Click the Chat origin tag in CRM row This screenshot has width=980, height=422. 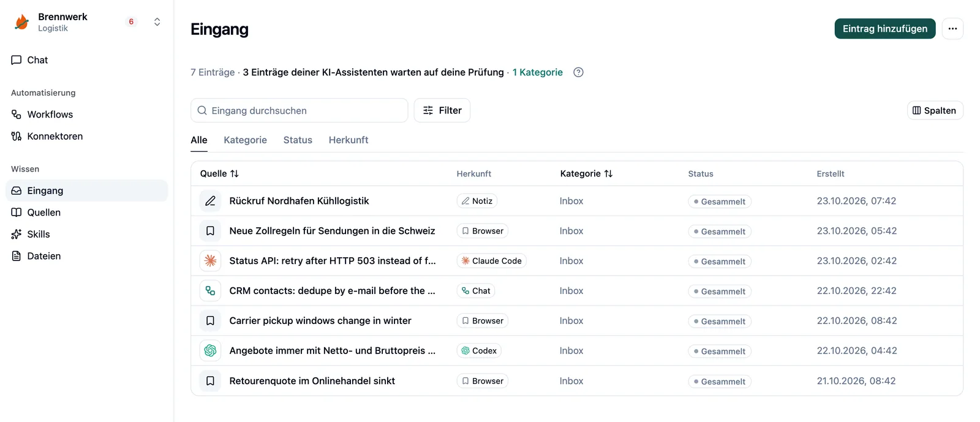tap(476, 291)
